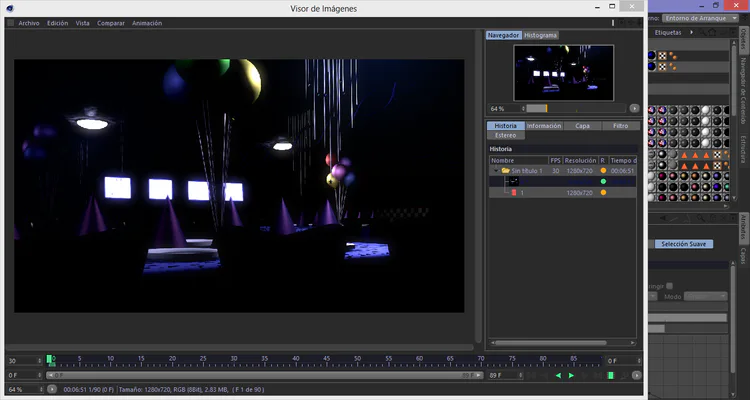Open the Animación menu
The height and width of the screenshot is (400, 750).
tap(147, 23)
